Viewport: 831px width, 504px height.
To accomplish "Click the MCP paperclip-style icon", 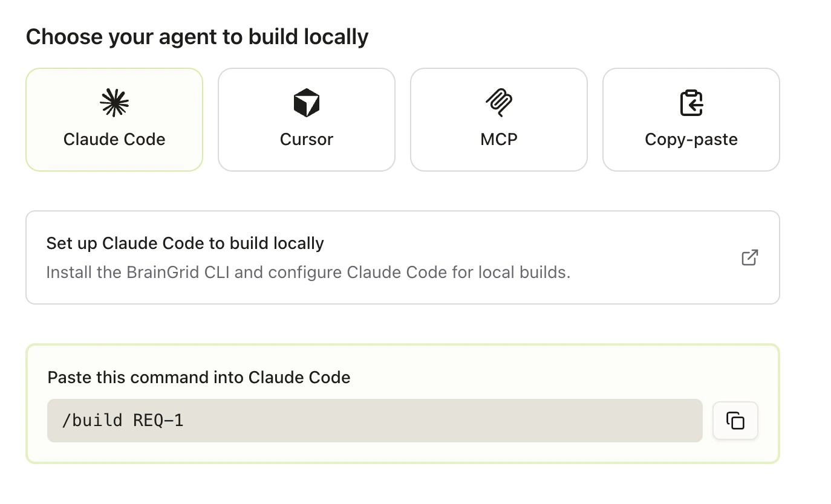I will (x=498, y=102).
